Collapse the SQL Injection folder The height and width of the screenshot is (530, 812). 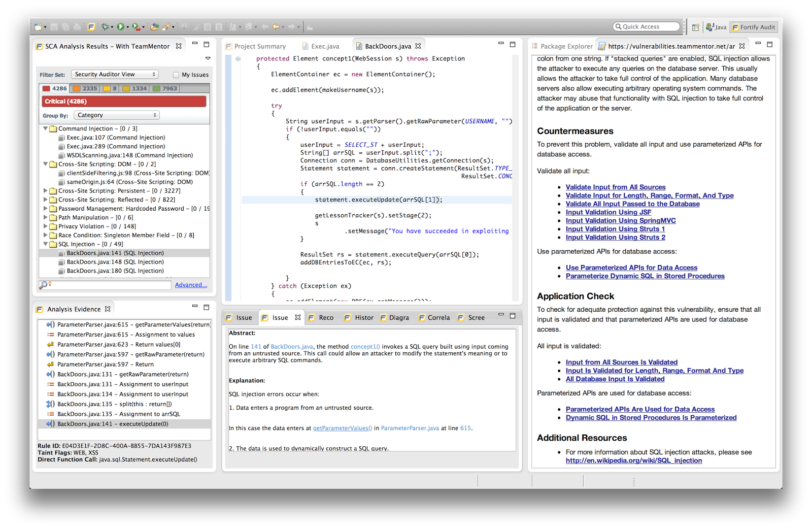click(45, 244)
